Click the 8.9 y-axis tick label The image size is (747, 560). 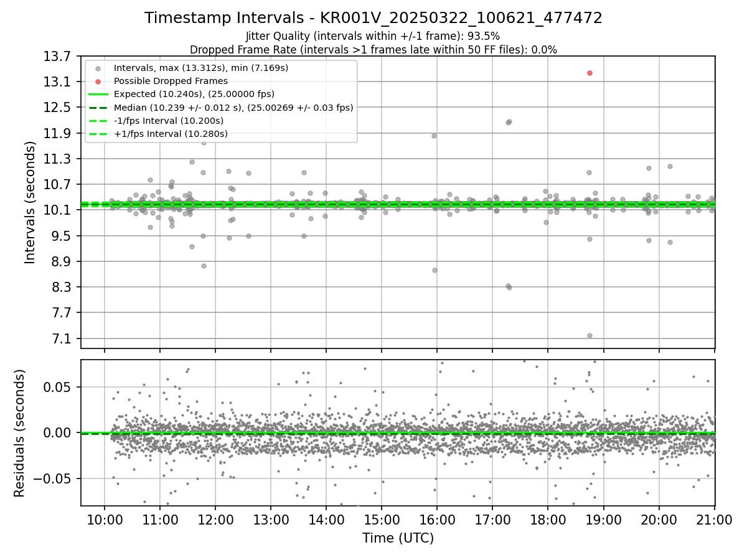tap(62, 261)
